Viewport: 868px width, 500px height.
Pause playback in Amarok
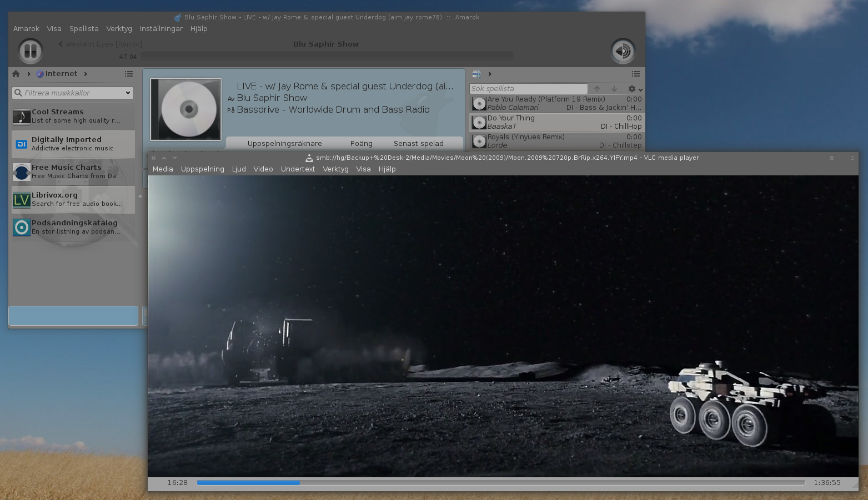point(31,51)
